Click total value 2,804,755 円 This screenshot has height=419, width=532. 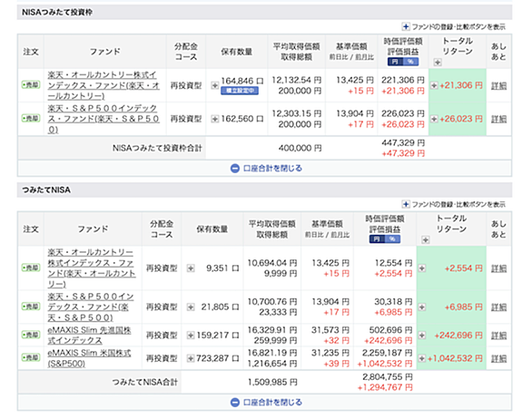coord(387,377)
